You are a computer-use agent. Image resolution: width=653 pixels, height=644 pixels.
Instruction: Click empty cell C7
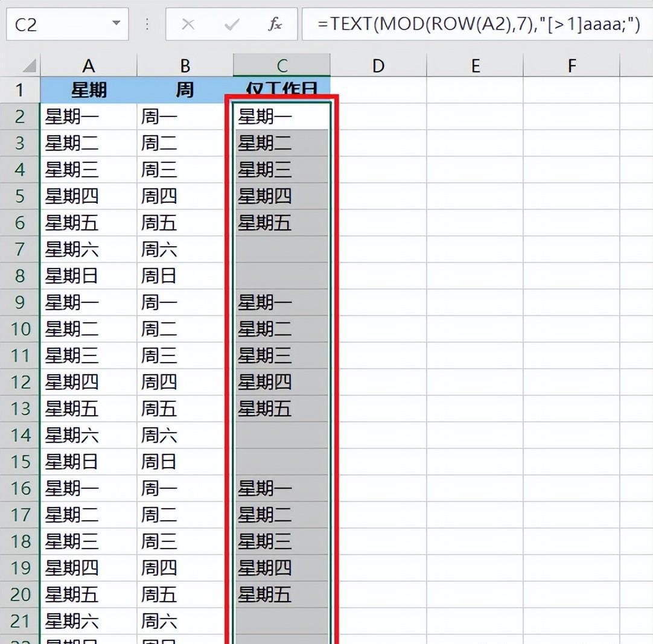tap(282, 249)
